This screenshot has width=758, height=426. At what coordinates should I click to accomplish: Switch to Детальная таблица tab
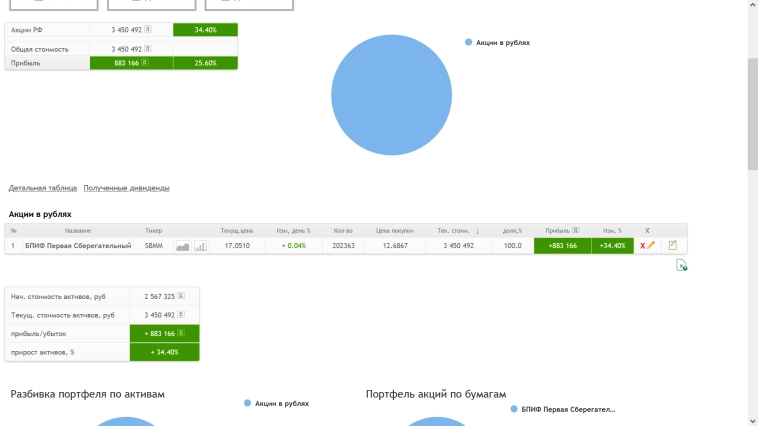tap(43, 188)
